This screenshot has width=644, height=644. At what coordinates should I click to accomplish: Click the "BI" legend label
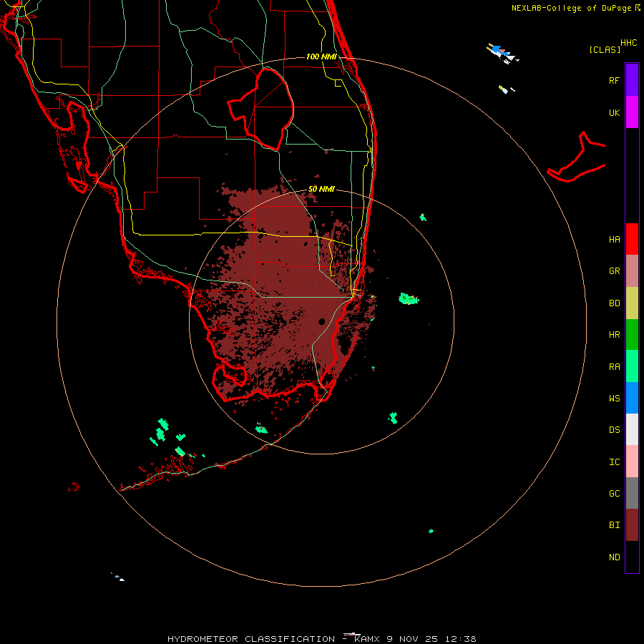pyautogui.click(x=614, y=525)
